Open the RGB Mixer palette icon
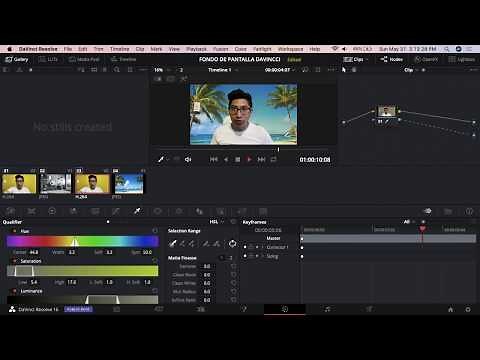The width and height of the screenshot is (480, 360). pyautogui.click(x=73, y=211)
